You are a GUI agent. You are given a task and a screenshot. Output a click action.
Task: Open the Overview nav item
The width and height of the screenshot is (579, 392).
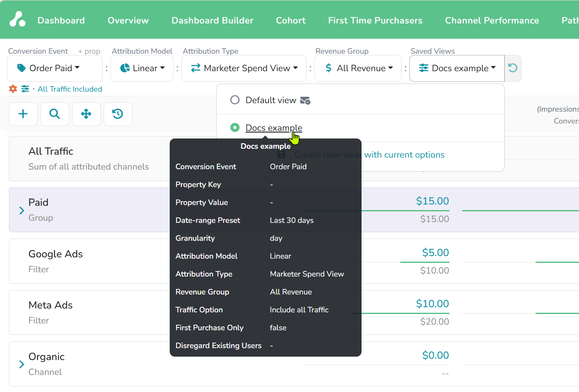pos(128,20)
